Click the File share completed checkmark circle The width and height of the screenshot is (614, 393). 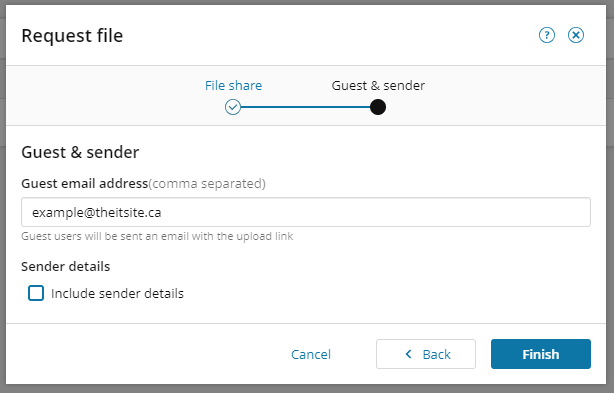click(233, 107)
